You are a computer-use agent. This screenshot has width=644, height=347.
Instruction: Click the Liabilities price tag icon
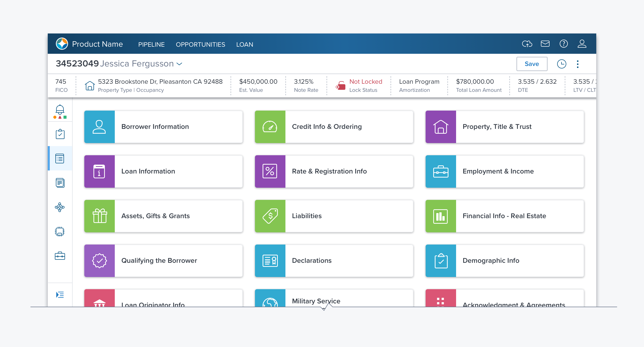click(270, 216)
